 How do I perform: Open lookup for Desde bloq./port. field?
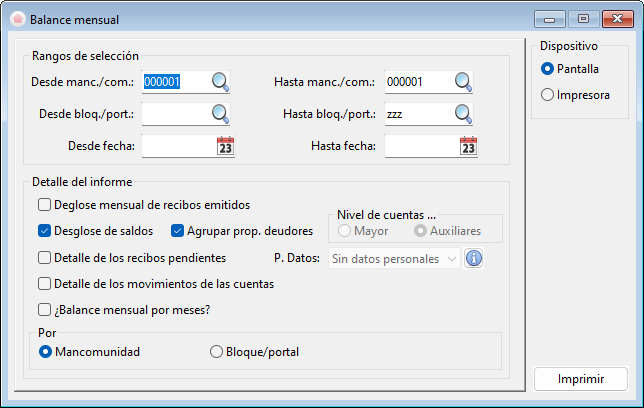(x=220, y=114)
